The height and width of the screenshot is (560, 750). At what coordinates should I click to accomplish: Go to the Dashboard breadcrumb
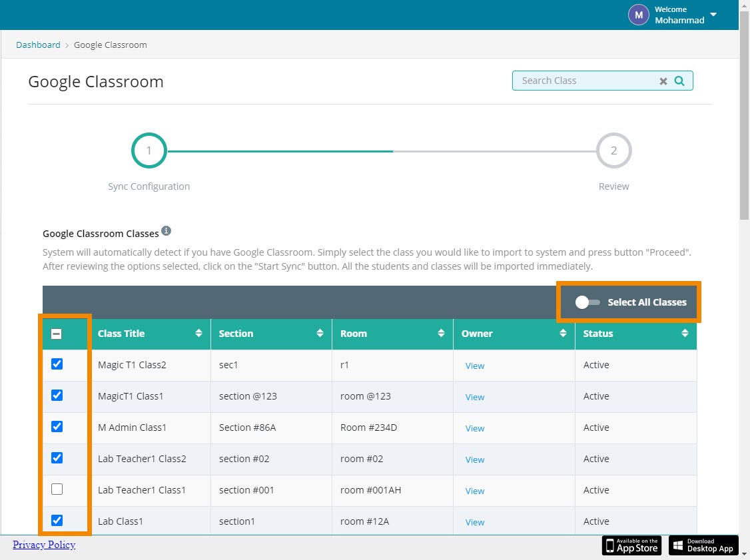(38, 45)
